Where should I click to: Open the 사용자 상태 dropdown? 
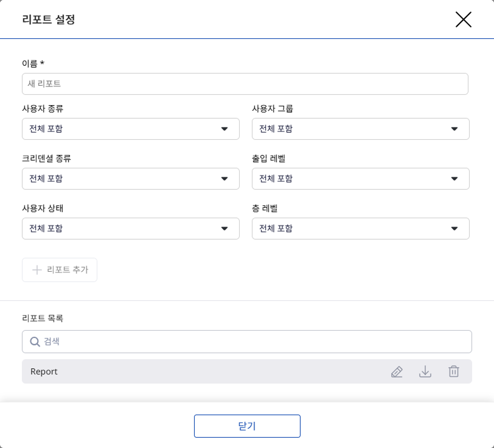(130, 229)
